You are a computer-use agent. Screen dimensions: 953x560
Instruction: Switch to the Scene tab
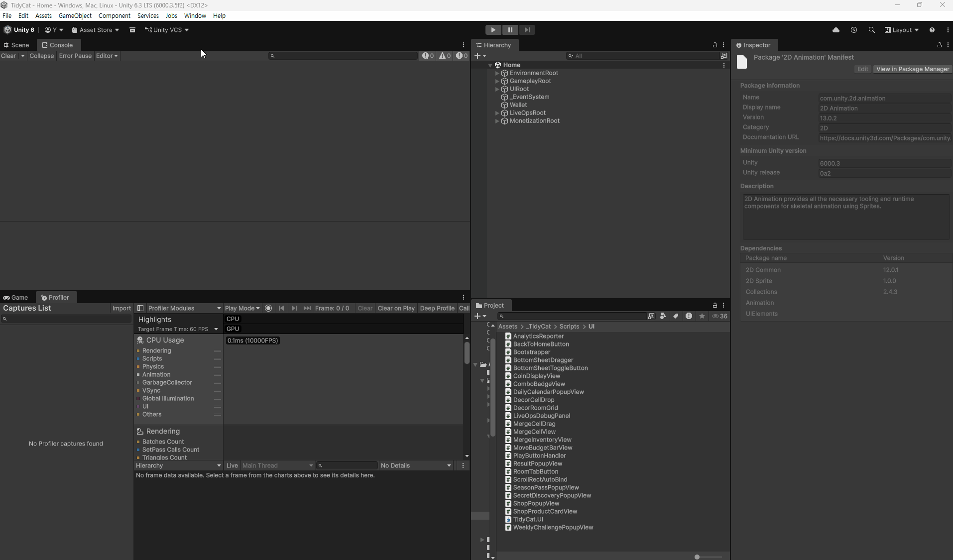[17, 45]
